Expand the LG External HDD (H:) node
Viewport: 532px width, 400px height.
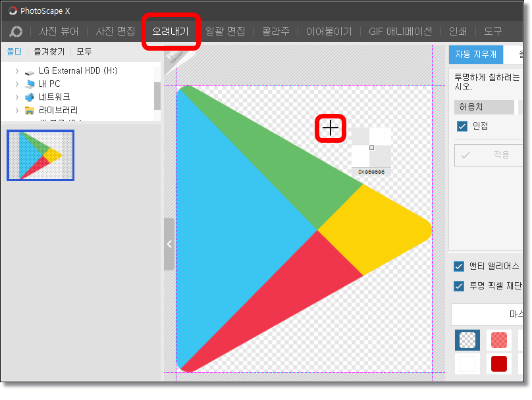pos(17,71)
